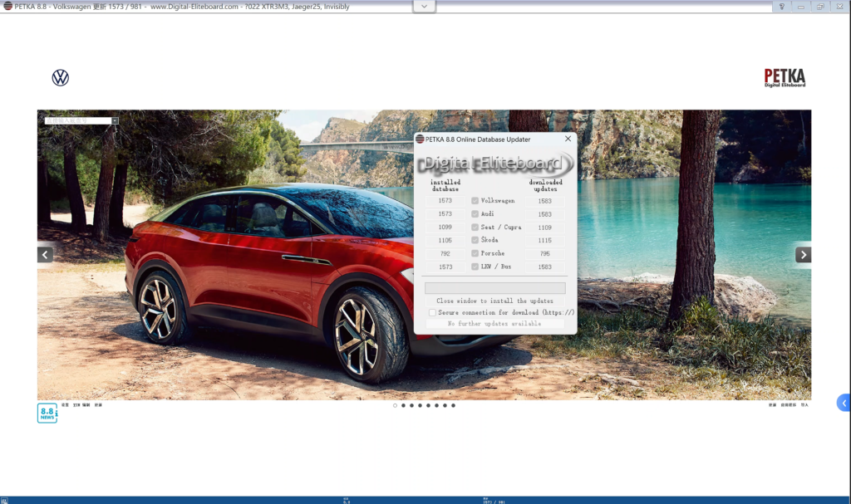Image resolution: width=851 pixels, height=504 pixels.
Task: Open the 8.8 News icon
Action: [x=47, y=413]
